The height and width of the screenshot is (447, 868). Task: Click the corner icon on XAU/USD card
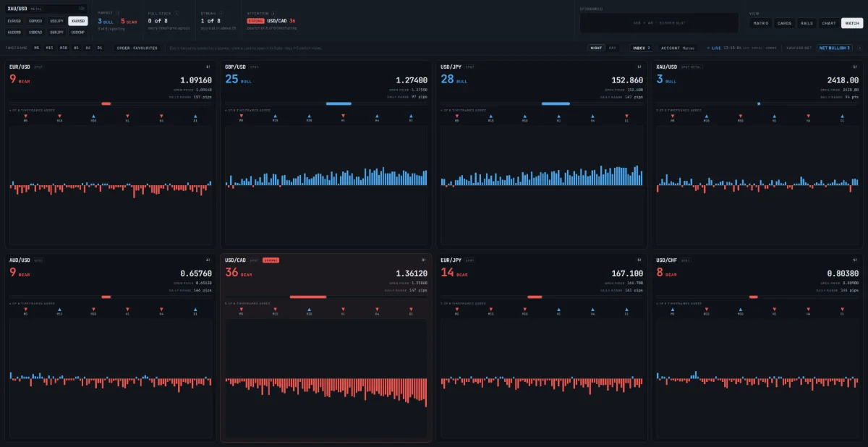tap(855, 67)
